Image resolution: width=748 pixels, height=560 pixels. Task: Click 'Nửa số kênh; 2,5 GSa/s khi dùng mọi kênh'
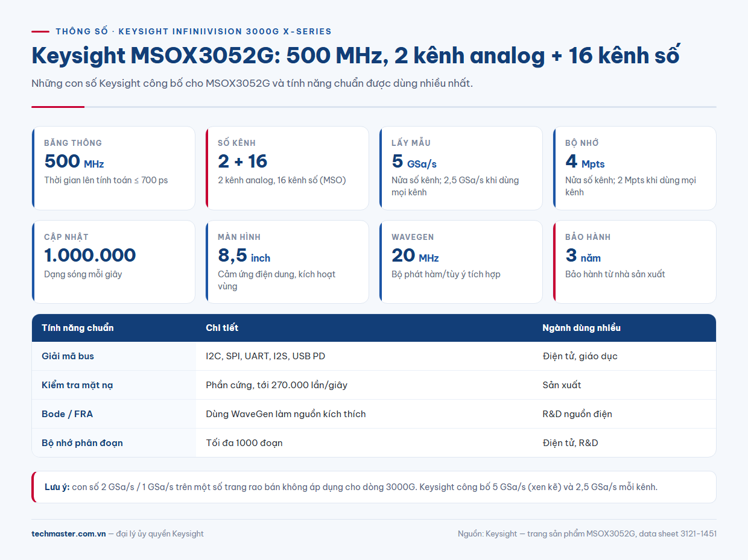[x=455, y=186]
